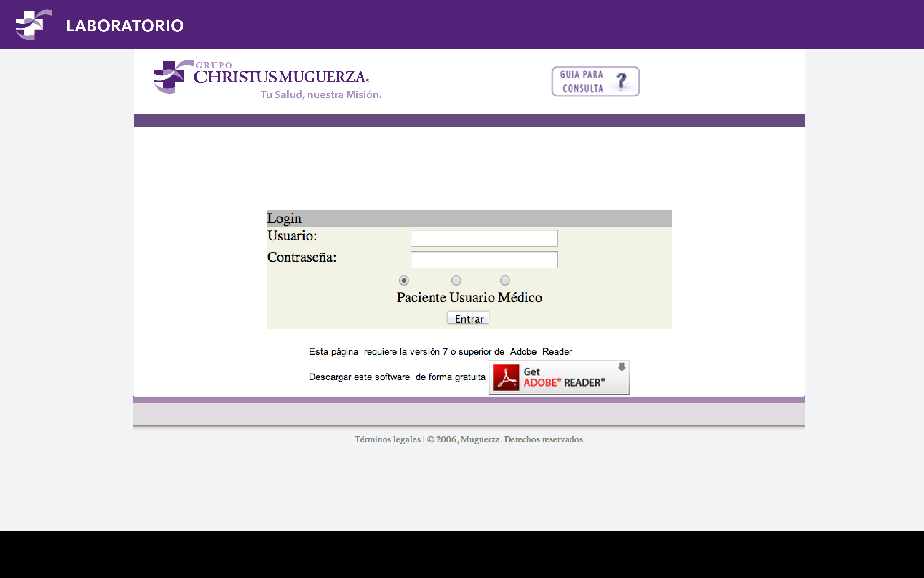
Task: Click the Paciente label text
Action: [x=421, y=297]
